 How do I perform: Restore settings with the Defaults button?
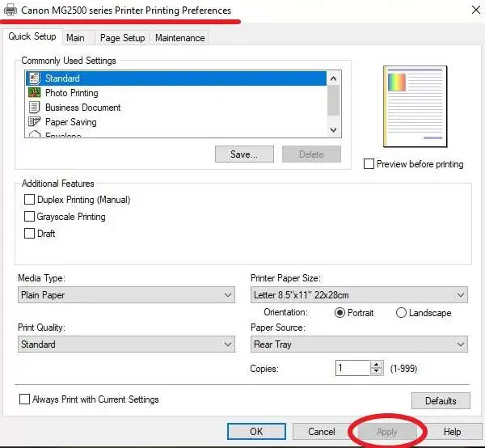click(x=441, y=400)
